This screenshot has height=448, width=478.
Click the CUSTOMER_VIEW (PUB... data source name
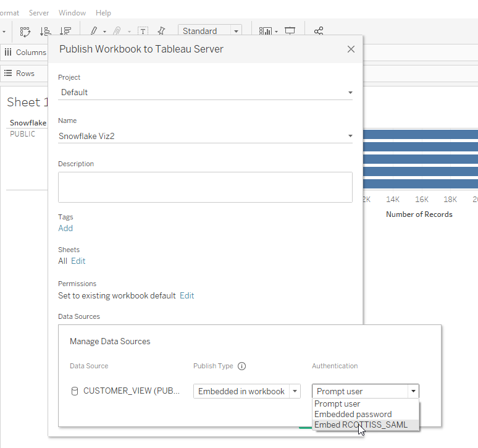click(x=132, y=391)
